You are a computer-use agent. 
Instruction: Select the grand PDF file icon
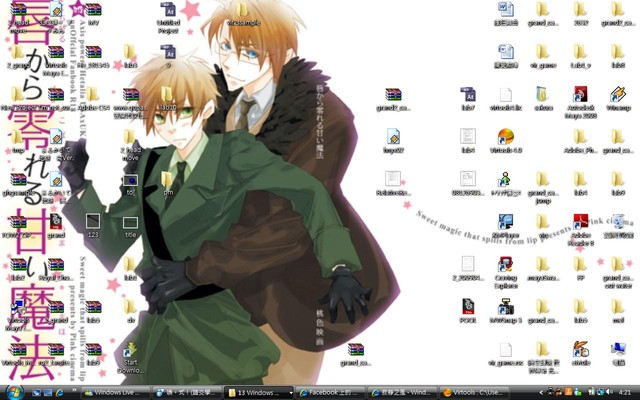(56, 226)
